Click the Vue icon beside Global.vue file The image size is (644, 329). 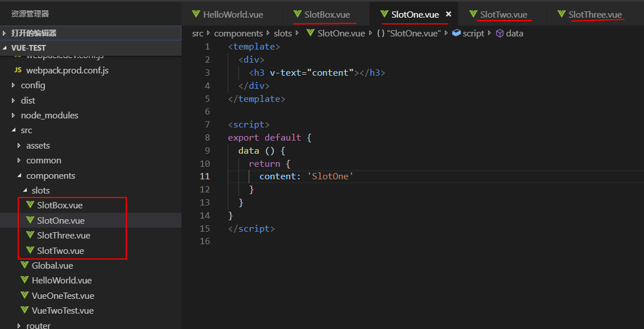pyautogui.click(x=24, y=265)
